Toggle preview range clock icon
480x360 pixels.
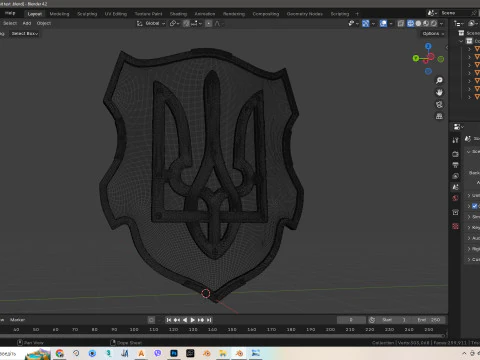click(x=372, y=320)
